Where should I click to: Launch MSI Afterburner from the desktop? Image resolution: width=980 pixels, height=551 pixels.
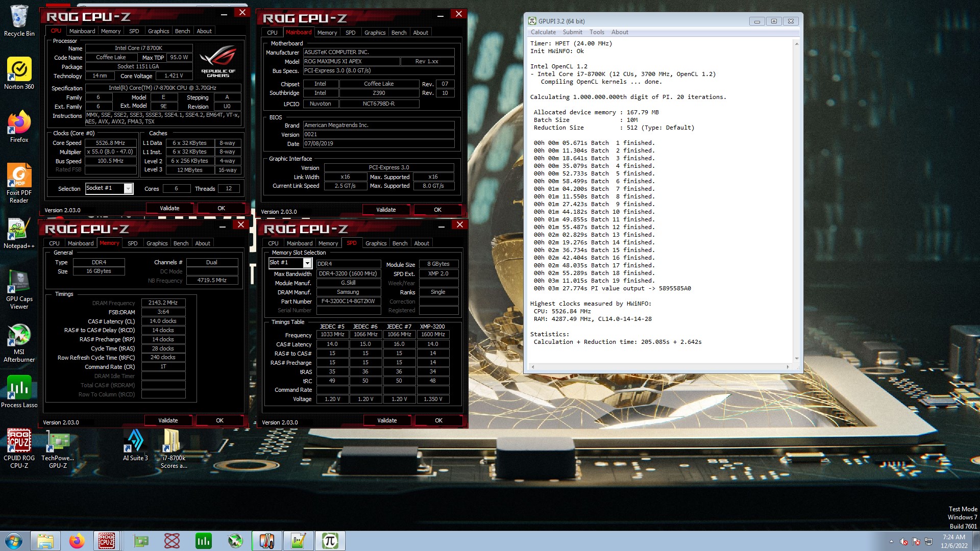(19, 343)
